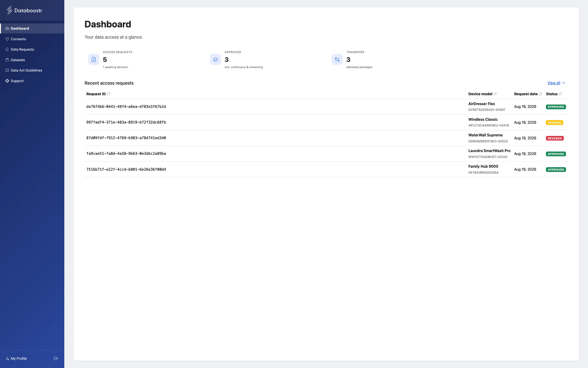Click the Consents shield icon
588x368 pixels.
point(7,39)
